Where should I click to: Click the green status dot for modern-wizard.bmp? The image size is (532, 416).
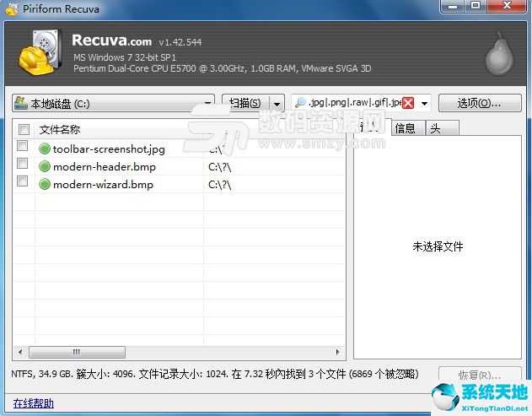(45, 185)
